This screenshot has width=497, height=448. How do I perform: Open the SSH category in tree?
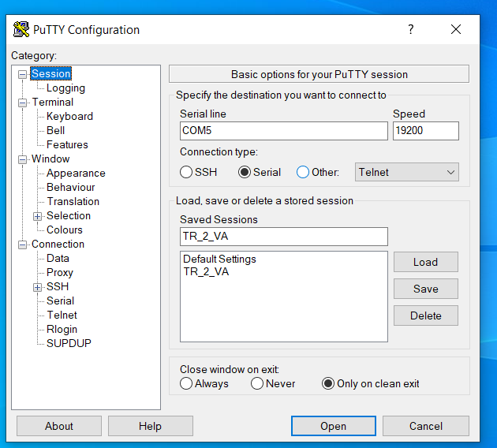pyautogui.click(x=58, y=286)
